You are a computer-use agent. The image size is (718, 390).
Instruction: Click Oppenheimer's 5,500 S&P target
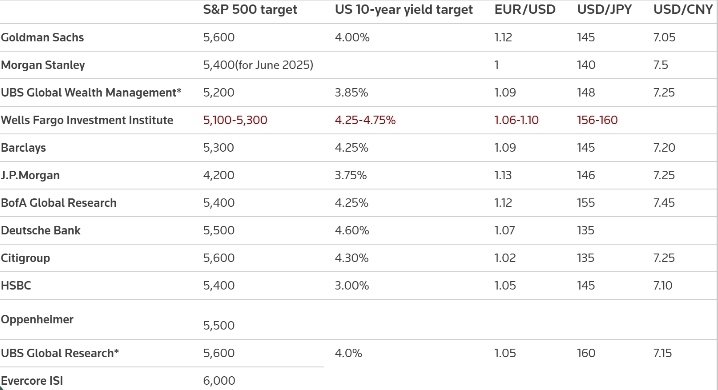tap(218, 325)
